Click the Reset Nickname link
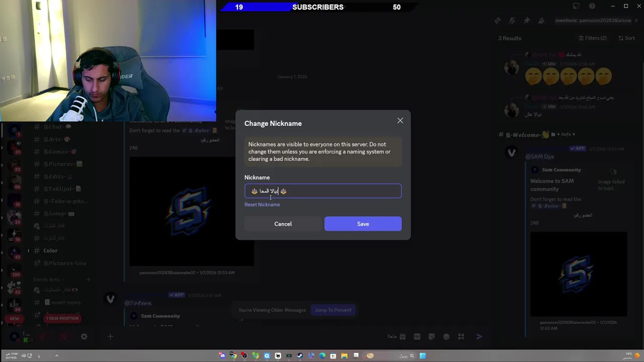 coord(262,205)
